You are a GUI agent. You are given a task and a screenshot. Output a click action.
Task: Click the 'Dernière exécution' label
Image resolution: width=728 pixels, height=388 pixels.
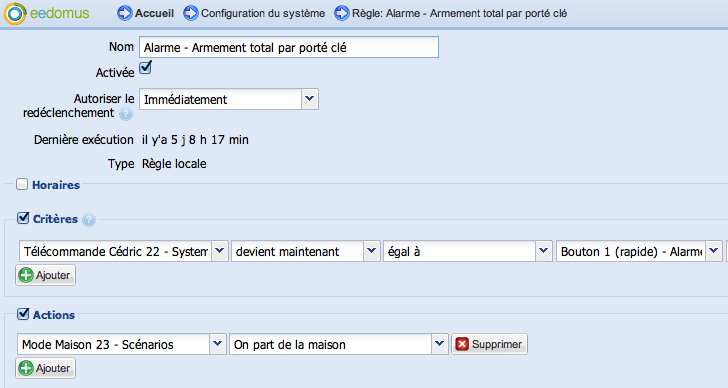click(84, 140)
